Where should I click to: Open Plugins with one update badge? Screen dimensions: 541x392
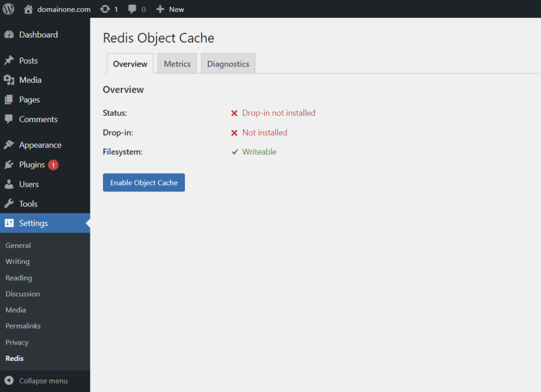click(32, 165)
